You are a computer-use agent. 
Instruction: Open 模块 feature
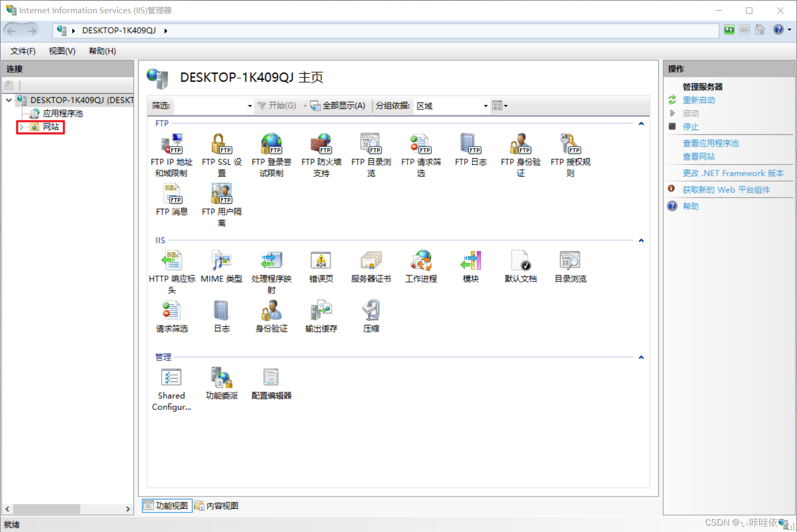coord(471,267)
